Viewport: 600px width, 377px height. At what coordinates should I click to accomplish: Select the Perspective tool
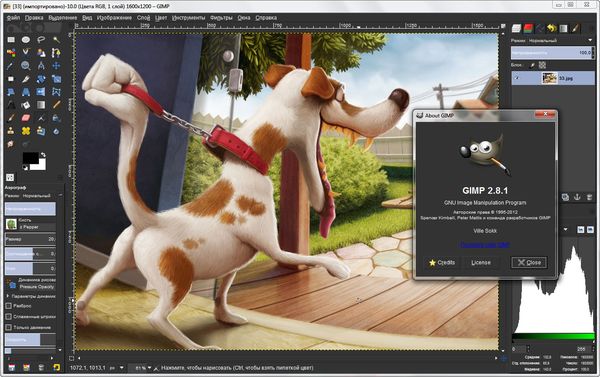tap(26, 92)
